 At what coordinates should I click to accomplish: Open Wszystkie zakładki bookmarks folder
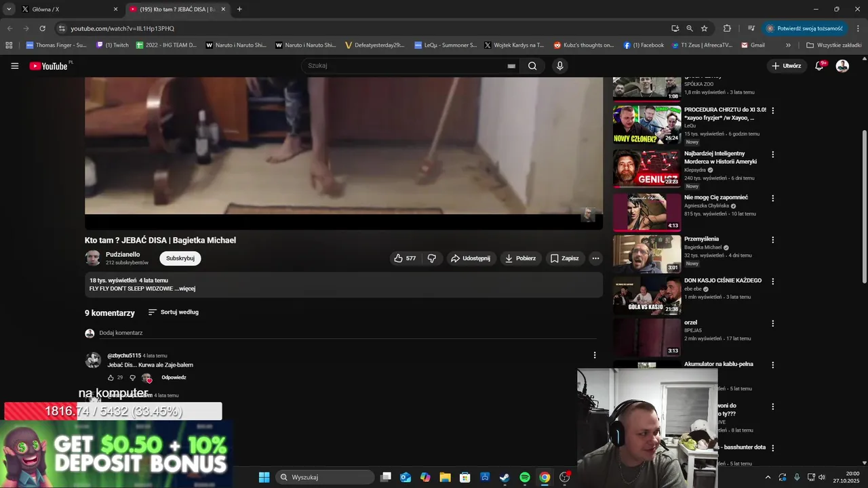pos(833,45)
